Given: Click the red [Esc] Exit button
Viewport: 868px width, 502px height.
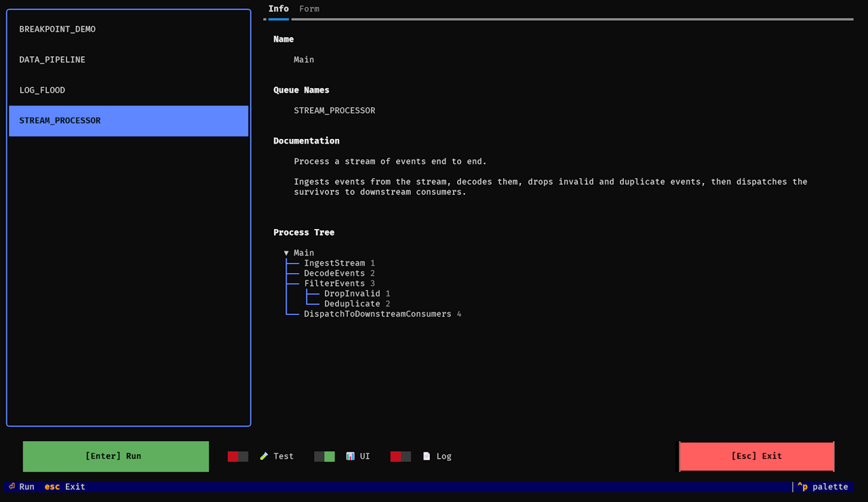Looking at the screenshot, I should tap(757, 457).
